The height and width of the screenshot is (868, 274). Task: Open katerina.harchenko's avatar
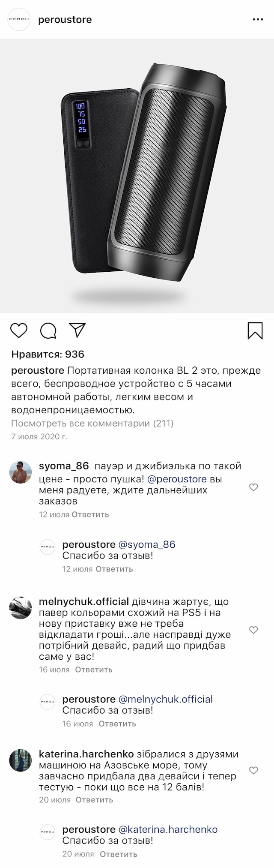[x=21, y=760]
